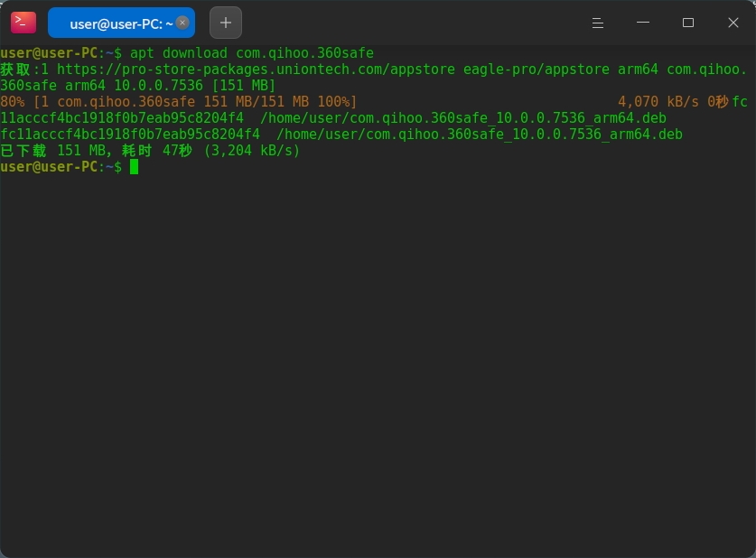Maximize the terminal window
The image size is (756, 558).
(x=688, y=23)
